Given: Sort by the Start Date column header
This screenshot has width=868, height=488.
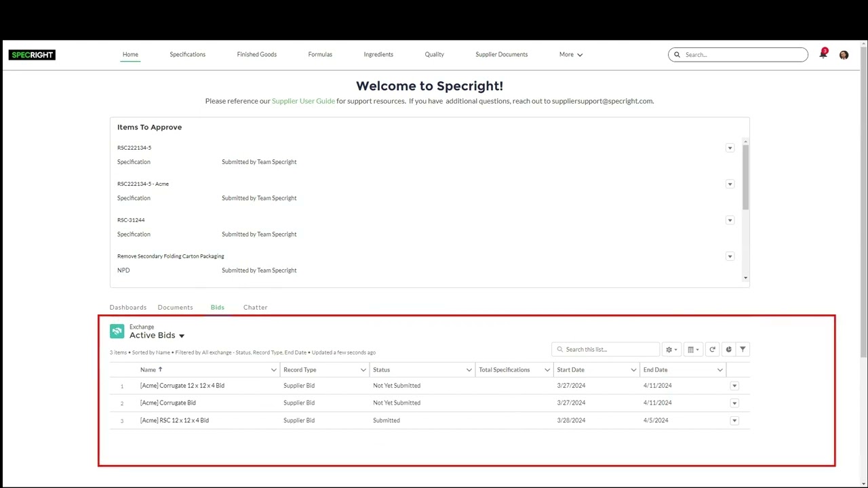Looking at the screenshot, I should [570, 370].
